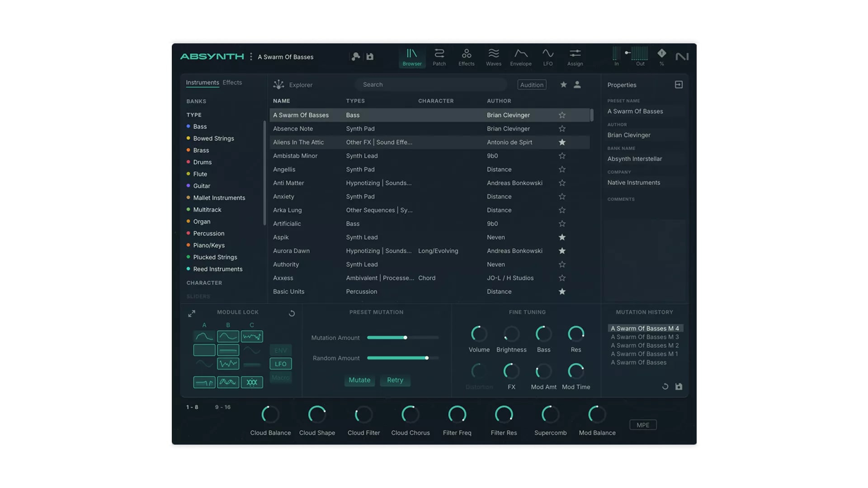Open the three-dot preset menu

[251, 56]
